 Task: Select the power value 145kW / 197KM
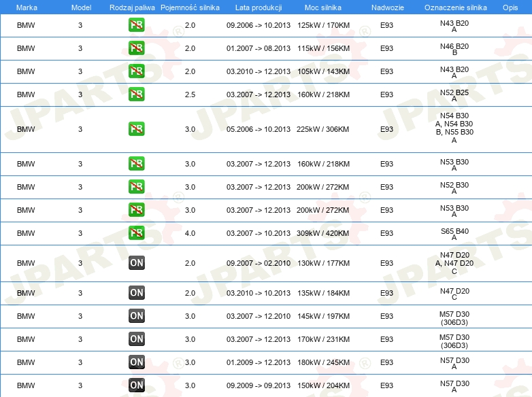pyautogui.click(x=323, y=316)
